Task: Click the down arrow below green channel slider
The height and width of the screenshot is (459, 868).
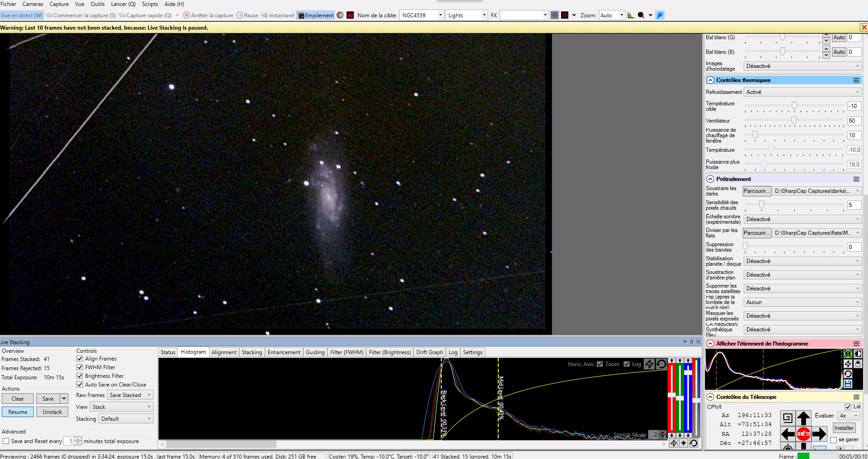Action: [x=680, y=435]
